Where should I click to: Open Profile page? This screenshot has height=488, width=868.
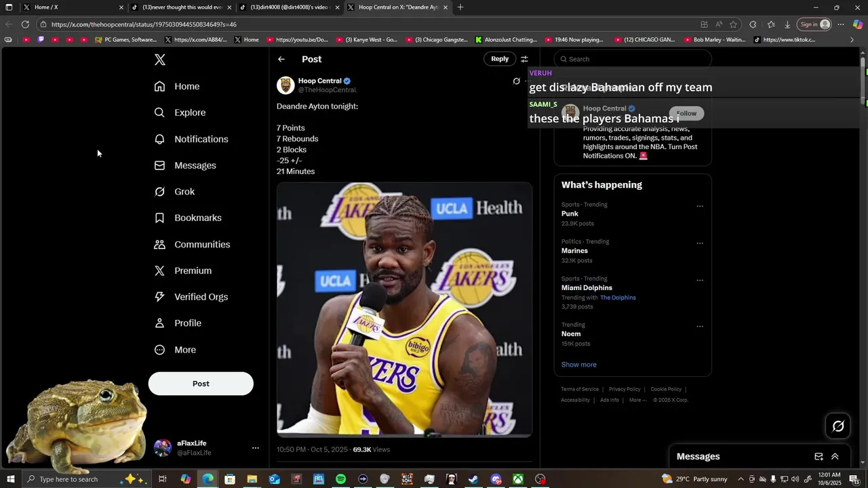pyautogui.click(x=178, y=323)
